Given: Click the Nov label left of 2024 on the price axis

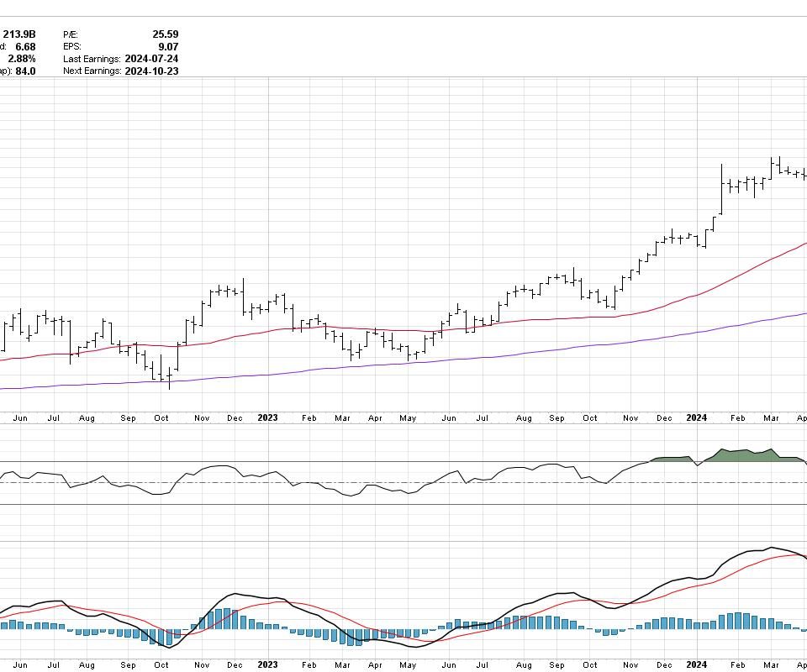Looking at the screenshot, I should pos(630,417).
